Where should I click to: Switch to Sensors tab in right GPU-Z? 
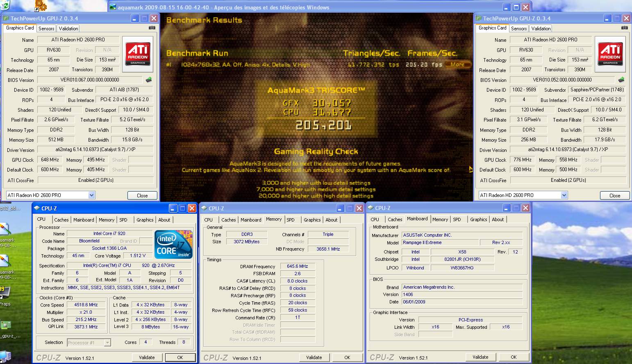coord(519,29)
